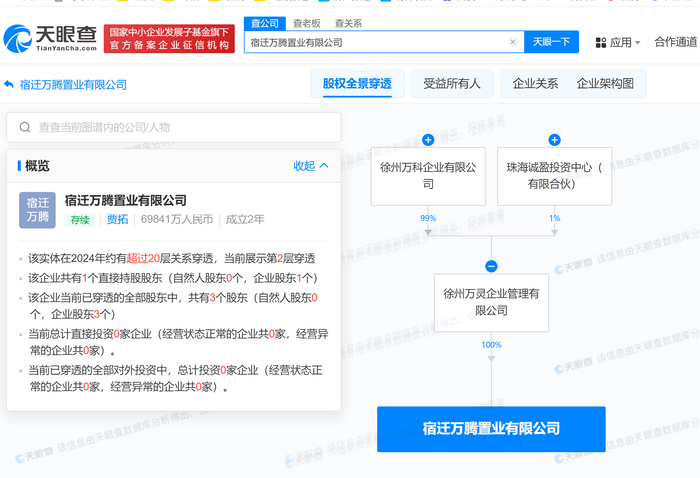Screen dimensions: 700x478
Task: Click overview title 宿迁万腾置业有限公司
Action: click(125, 201)
